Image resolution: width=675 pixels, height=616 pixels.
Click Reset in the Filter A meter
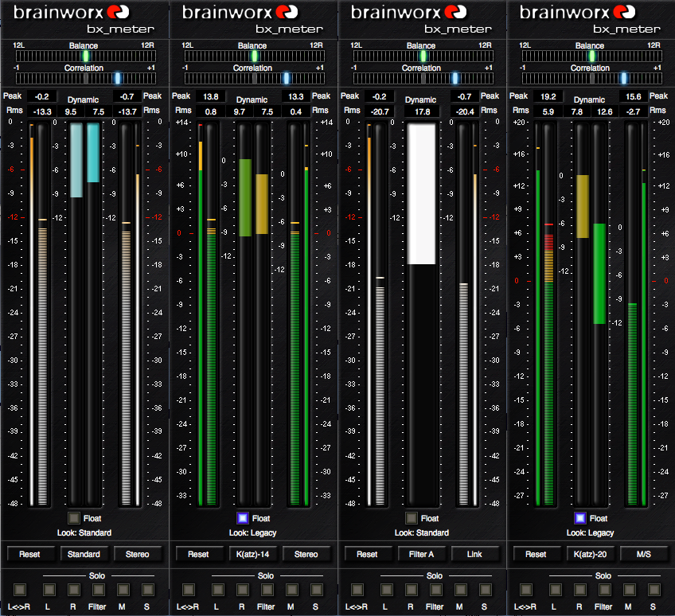pyautogui.click(x=367, y=554)
